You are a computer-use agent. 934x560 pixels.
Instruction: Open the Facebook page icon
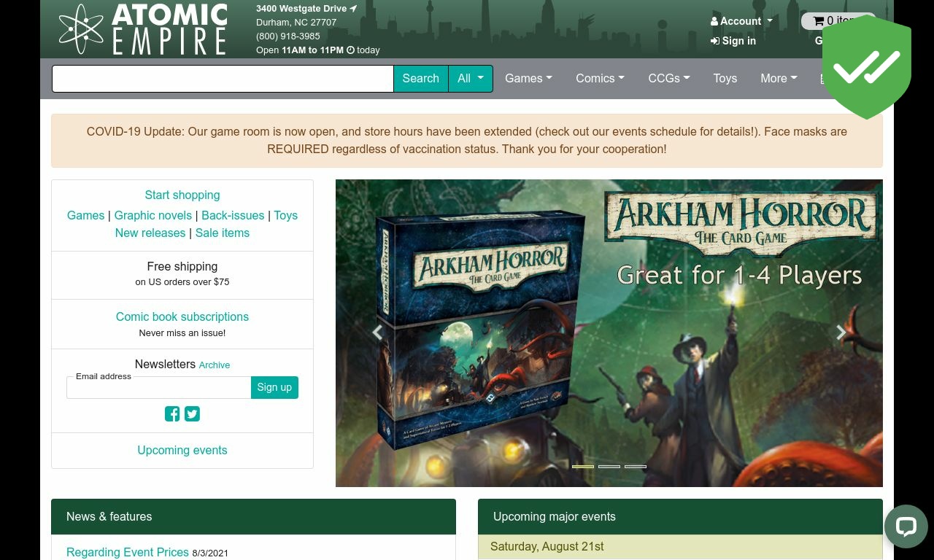click(172, 414)
